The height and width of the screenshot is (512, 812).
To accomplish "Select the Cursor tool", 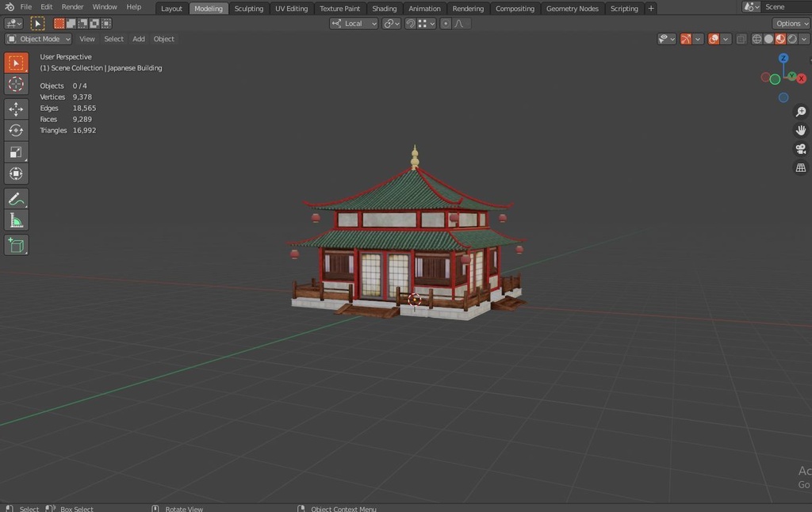I will (16, 85).
